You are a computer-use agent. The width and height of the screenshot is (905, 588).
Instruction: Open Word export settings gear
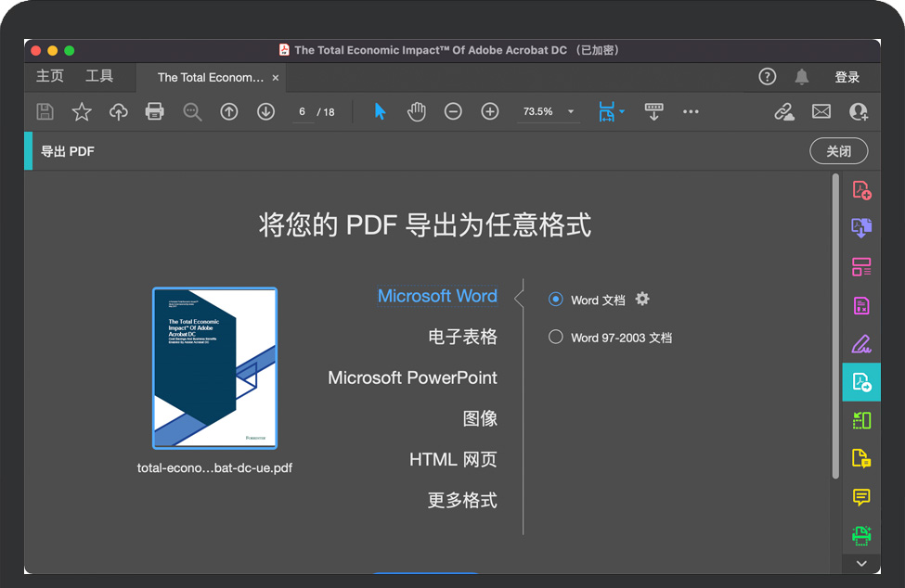pos(642,300)
